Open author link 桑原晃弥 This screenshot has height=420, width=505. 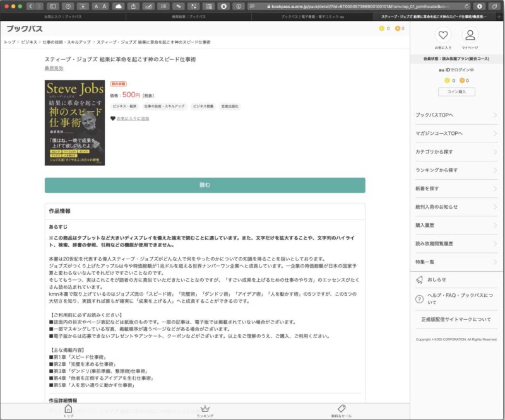(54, 68)
